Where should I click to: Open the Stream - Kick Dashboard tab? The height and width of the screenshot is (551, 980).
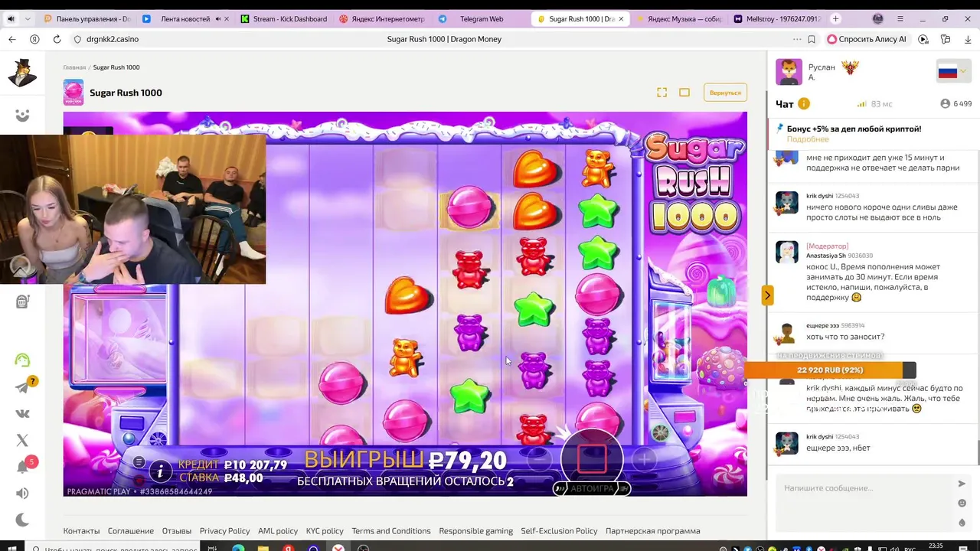(x=283, y=18)
